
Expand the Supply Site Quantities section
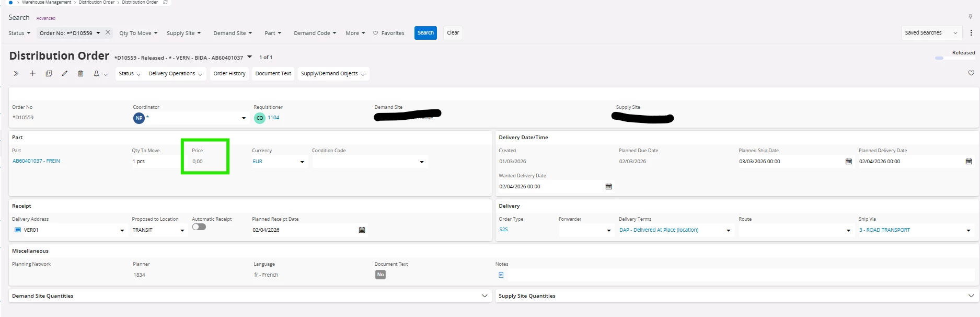point(971,296)
